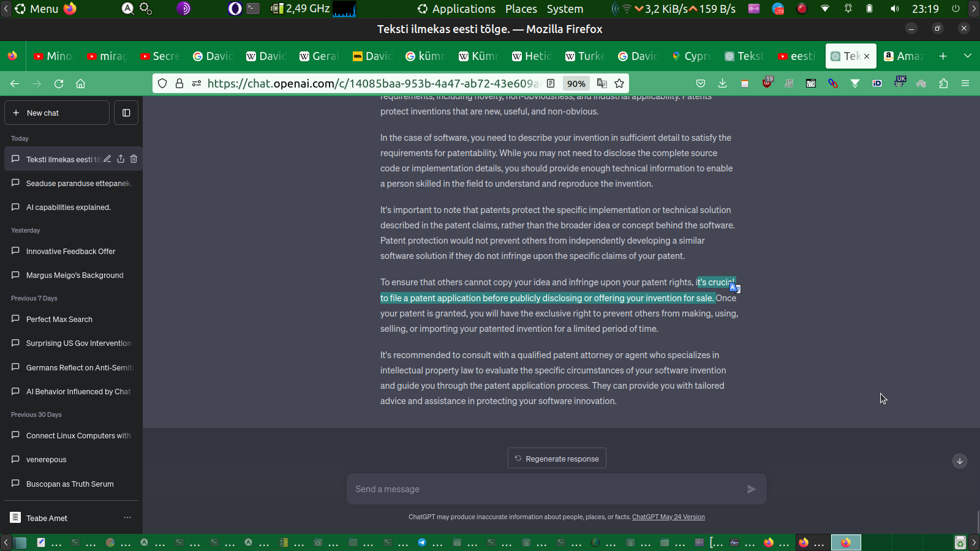Focus the Send a message input field

point(545,489)
